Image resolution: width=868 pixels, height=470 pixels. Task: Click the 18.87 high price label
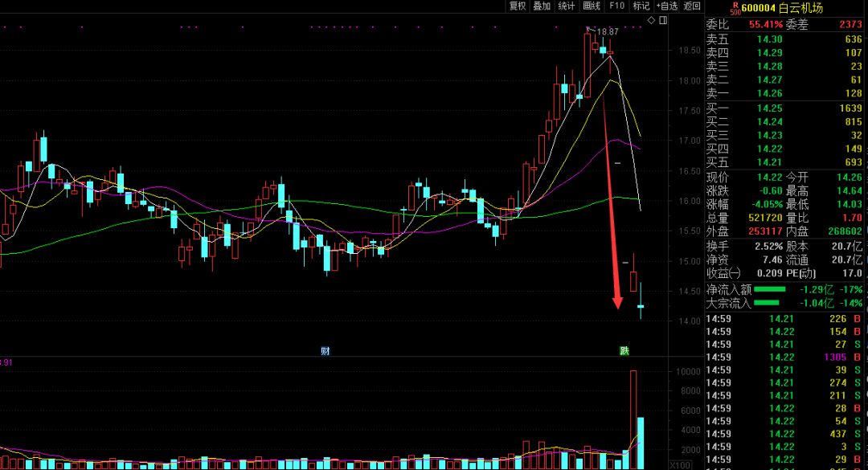click(x=608, y=32)
